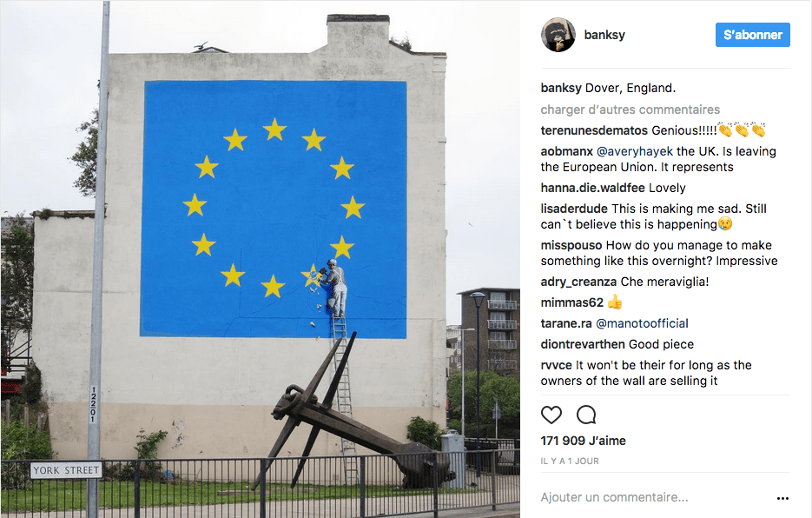812x518 pixels.
Task: Visit terenunesdematos commenter profile
Action: coord(594,130)
